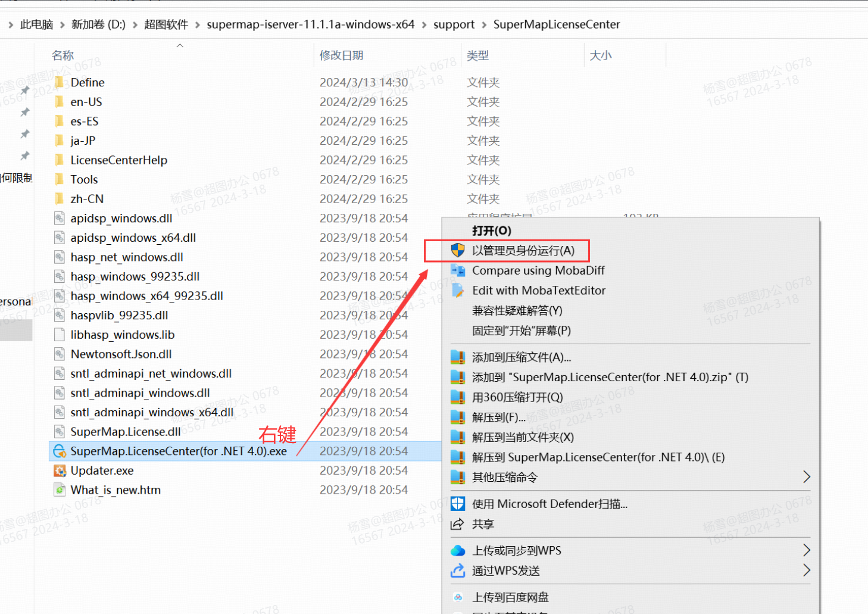Viewport: 868px width, 614px height.
Task: Expand the 上传或同步到WPS submenu arrow
Action: (x=807, y=550)
